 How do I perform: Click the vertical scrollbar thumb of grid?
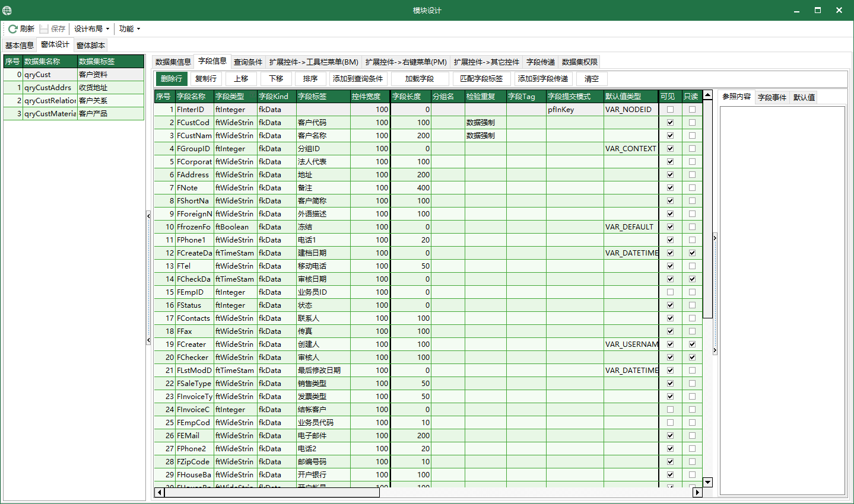click(x=707, y=209)
